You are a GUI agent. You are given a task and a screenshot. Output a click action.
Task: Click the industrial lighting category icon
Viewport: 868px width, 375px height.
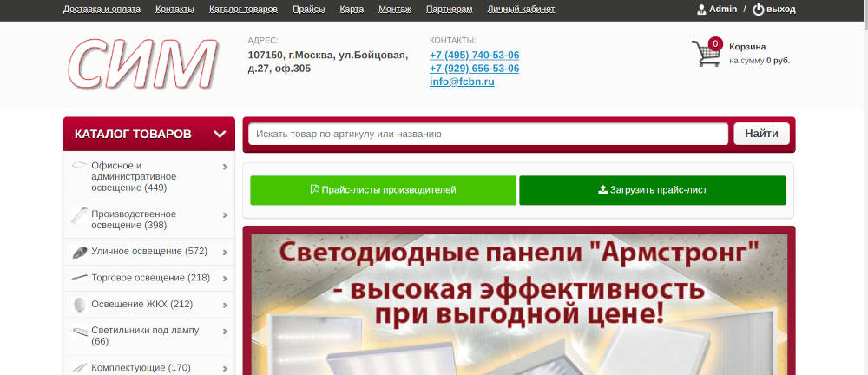pos(79,215)
